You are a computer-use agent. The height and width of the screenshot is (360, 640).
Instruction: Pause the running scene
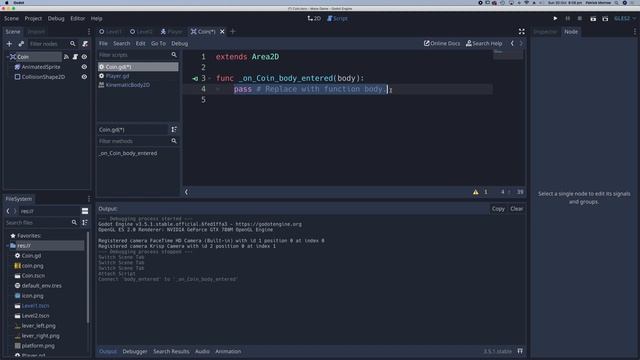tap(567, 18)
